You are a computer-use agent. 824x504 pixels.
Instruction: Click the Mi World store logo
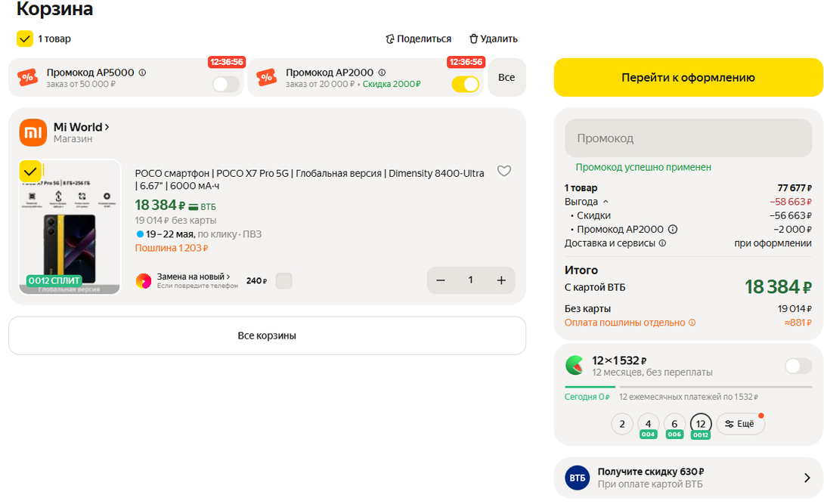(x=33, y=132)
